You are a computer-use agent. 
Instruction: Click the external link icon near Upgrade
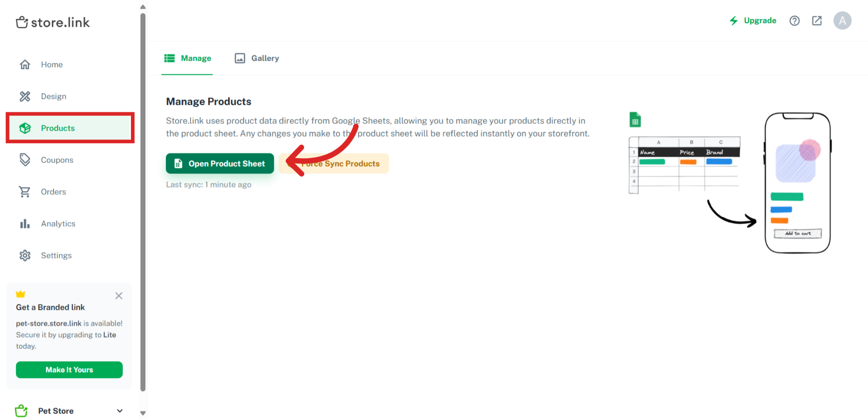(817, 21)
